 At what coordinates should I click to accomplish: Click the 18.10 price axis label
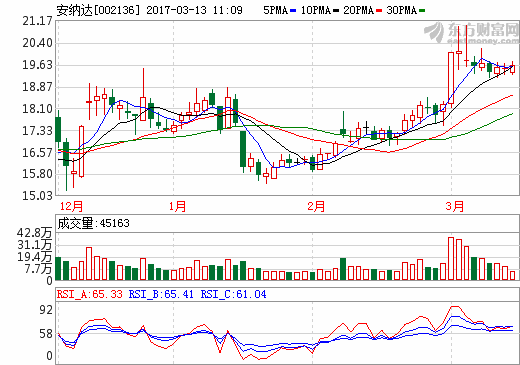click(x=37, y=109)
